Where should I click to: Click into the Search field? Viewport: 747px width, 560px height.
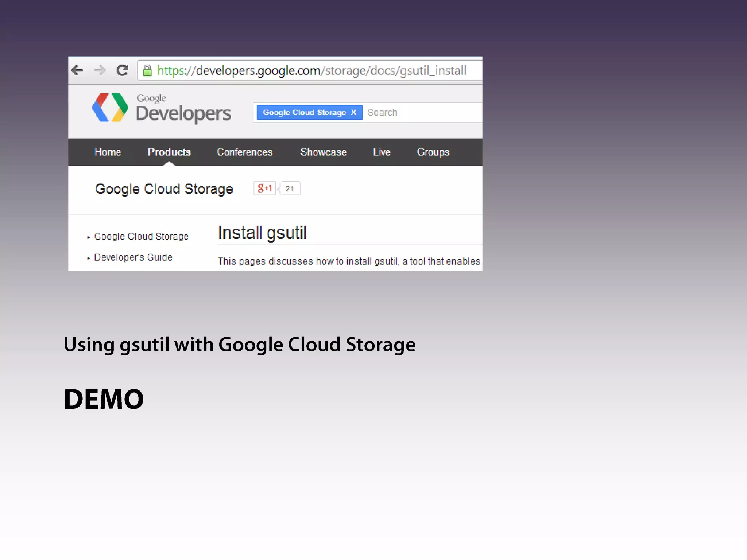point(419,112)
